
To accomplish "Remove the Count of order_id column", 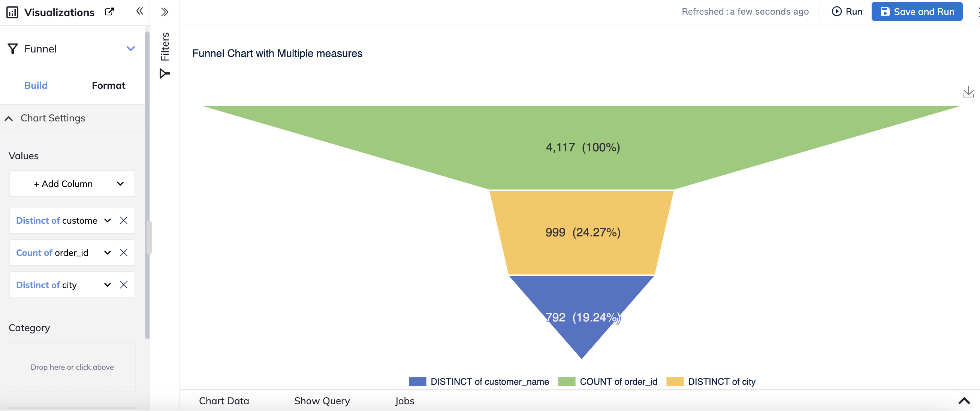I will (124, 253).
